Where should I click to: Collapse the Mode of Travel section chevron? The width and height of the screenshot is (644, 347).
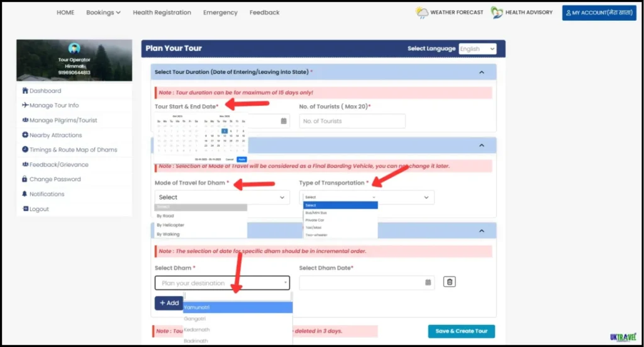(x=481, y=145)
